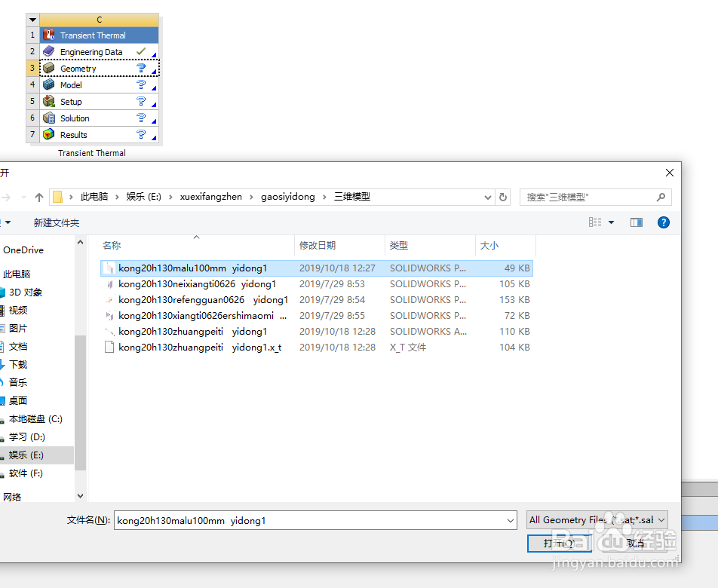Select the Geometry cell in project schematic
718x588 pixels.
(x=100, y=68)
